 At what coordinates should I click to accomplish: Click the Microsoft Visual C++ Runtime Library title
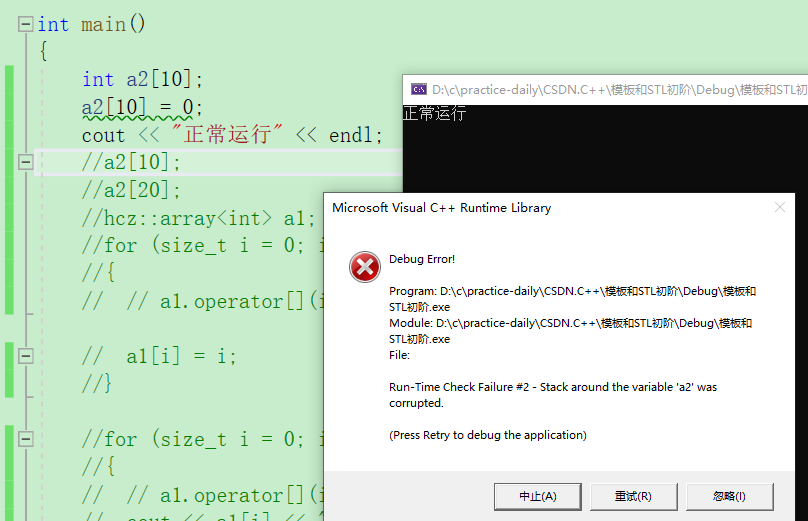click(x=442, y=208)
